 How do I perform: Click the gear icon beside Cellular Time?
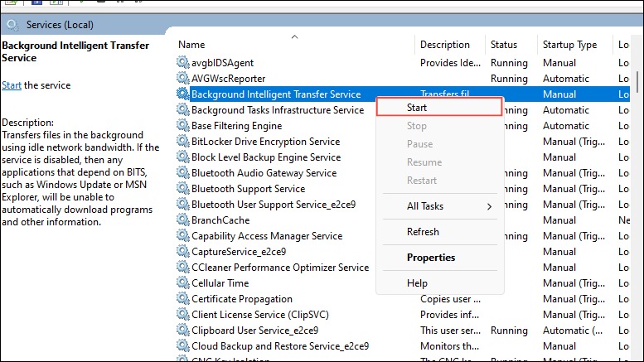183,282
